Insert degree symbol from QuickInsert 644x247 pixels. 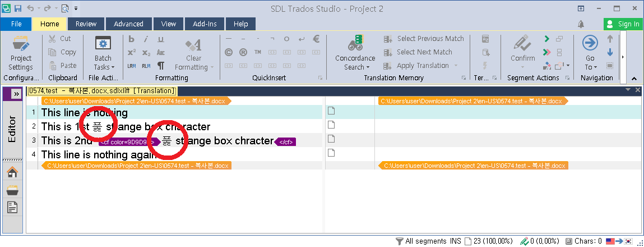tap(286, 39)
